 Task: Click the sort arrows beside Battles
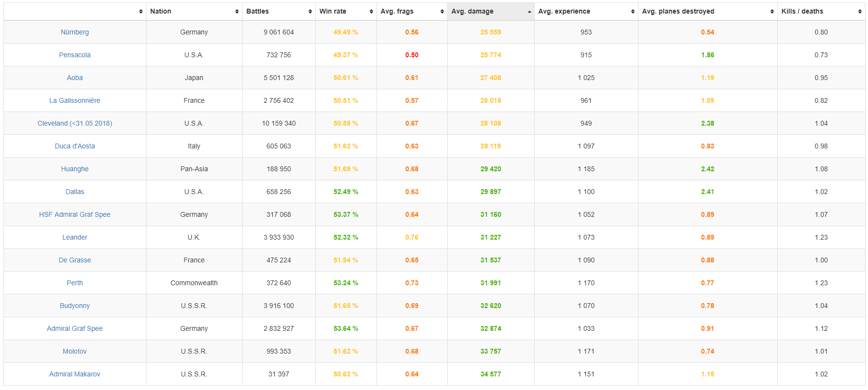tap(310, 12)
